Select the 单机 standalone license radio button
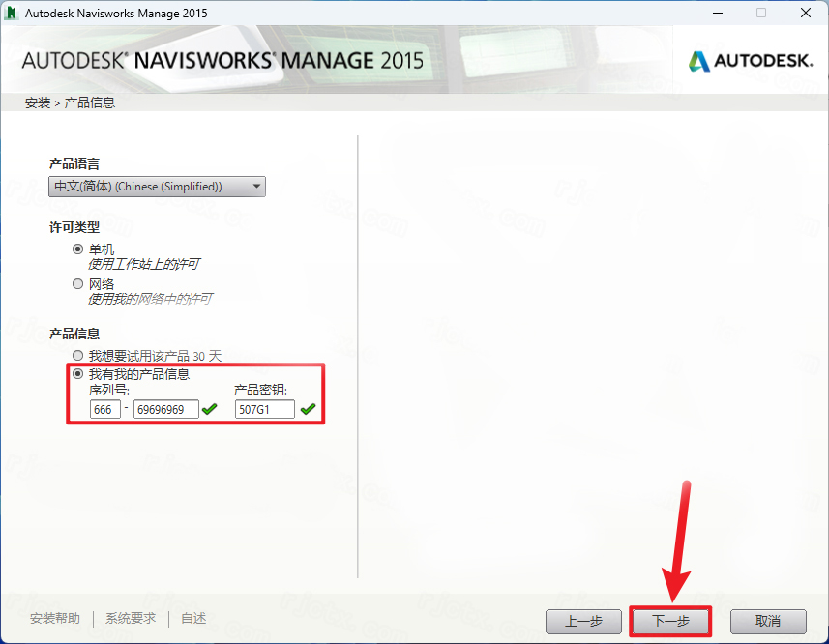The image size is (829, 644). point(77,249)
